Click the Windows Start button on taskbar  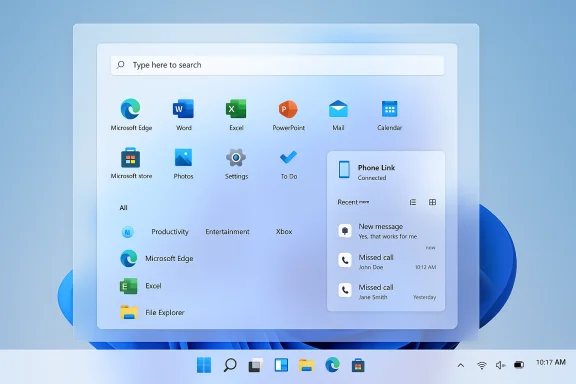point(204,365)
